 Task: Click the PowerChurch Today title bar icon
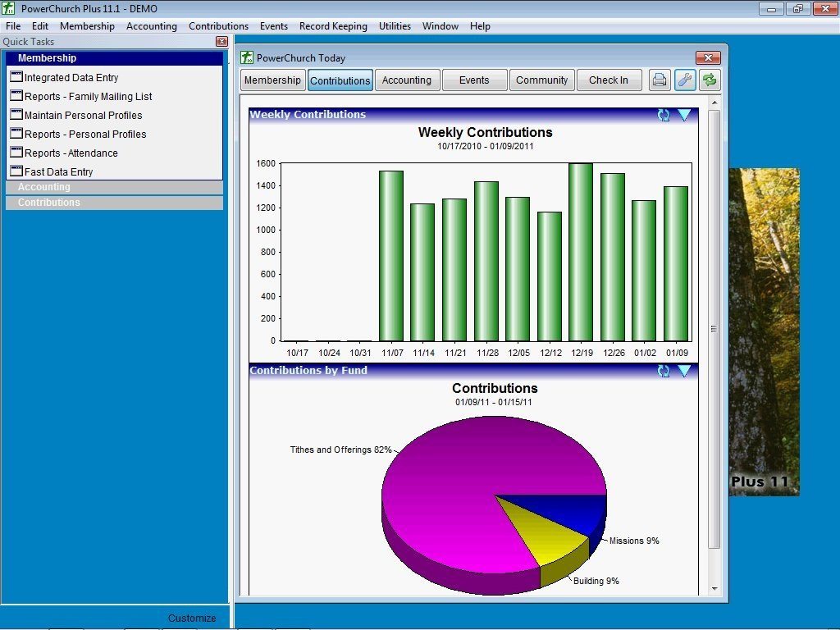tap(245, 57)
